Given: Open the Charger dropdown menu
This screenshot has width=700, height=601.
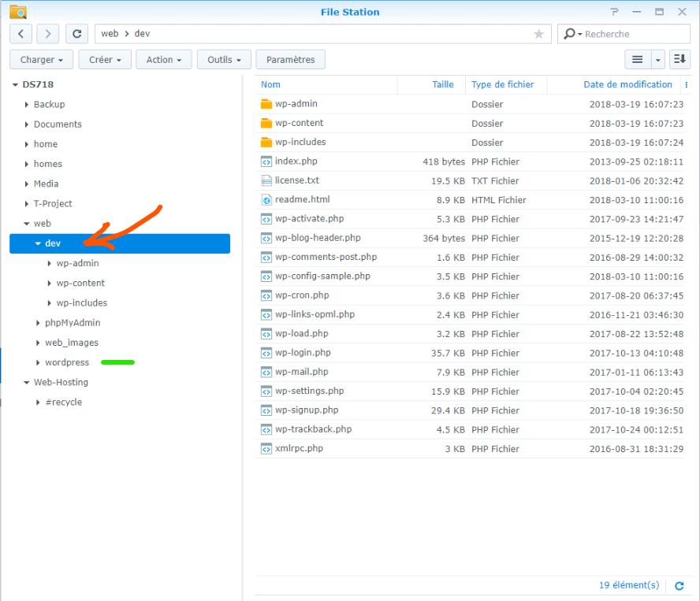Looking at the screenshot, I should point(42,59).
